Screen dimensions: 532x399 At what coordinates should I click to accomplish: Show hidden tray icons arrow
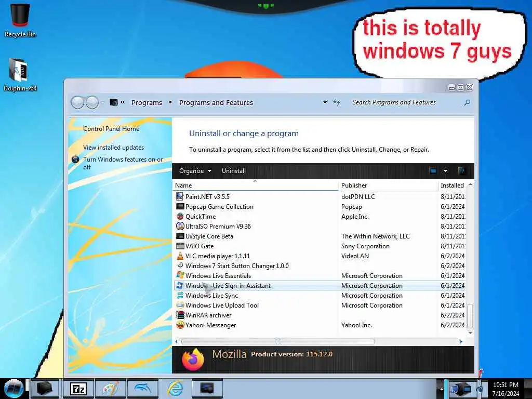tap(442, 389)
